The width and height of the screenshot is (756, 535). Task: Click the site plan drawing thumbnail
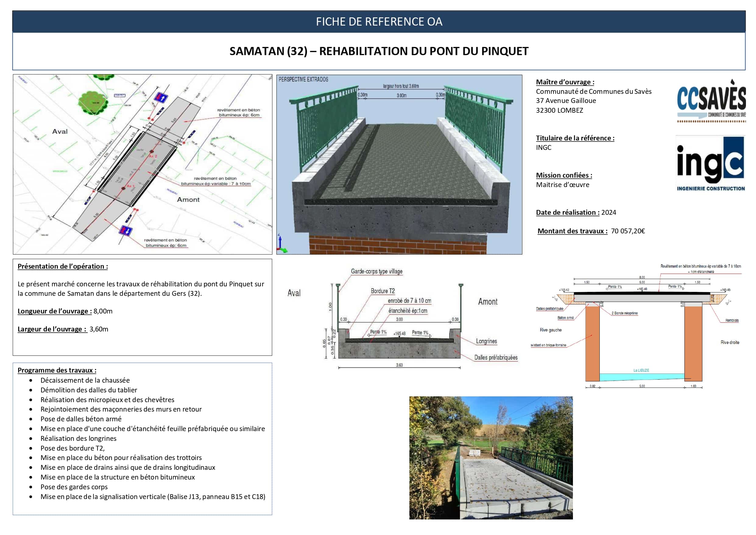click(x=143, y=165)
